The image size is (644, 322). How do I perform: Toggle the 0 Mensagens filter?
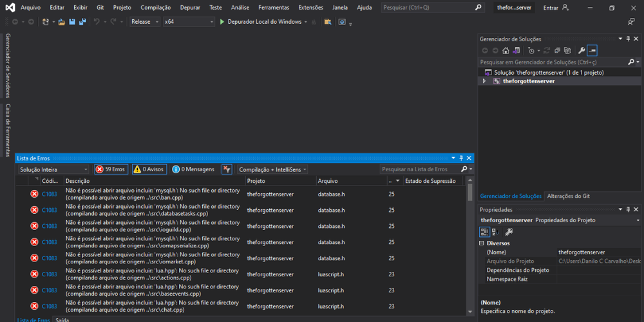click(x=193, y=169)
